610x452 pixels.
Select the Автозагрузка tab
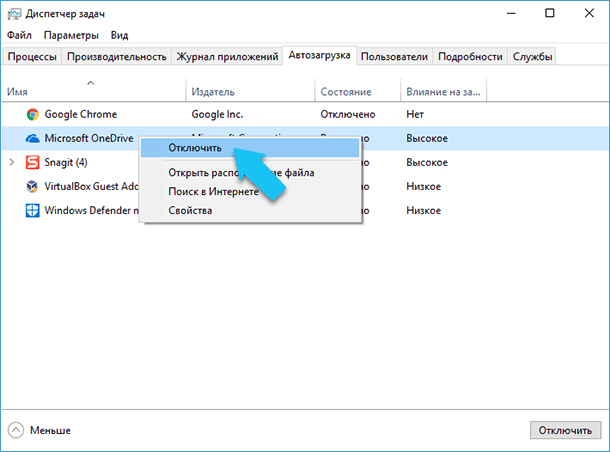319,55
